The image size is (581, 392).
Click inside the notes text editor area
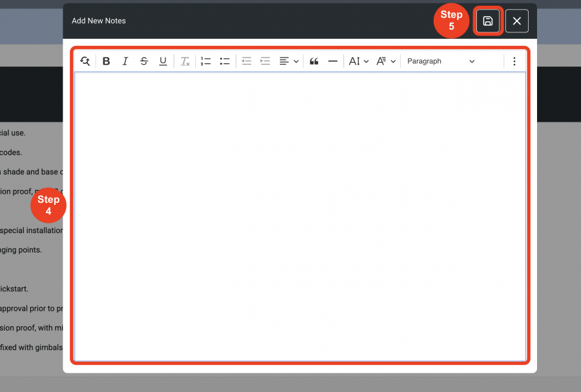tap(300, 216)
